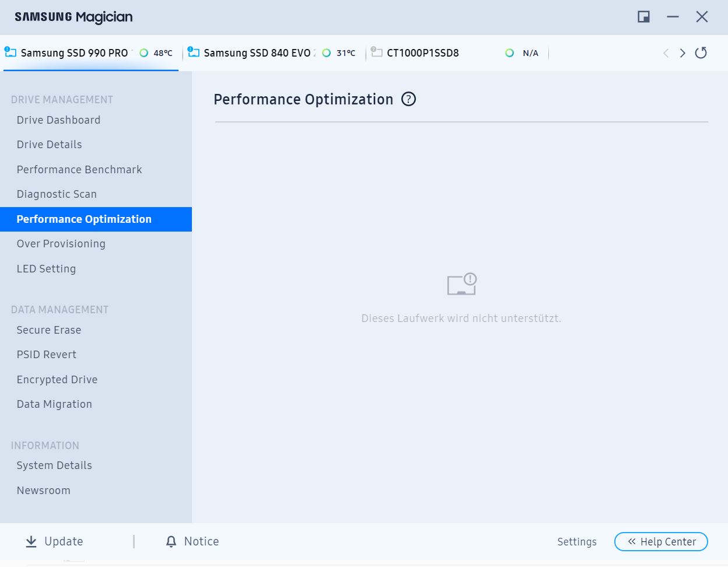
Task: Open Settings
Action: tap(577, 542)
